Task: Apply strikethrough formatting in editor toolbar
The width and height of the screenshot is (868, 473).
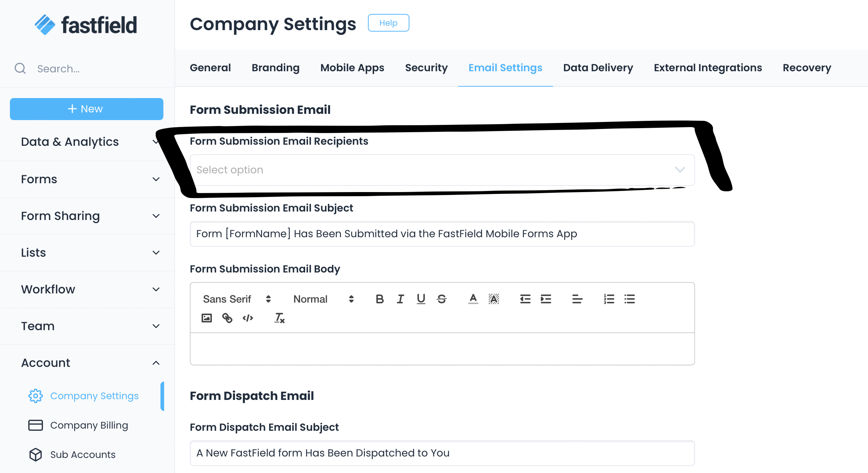Action: tap(442, 299)
